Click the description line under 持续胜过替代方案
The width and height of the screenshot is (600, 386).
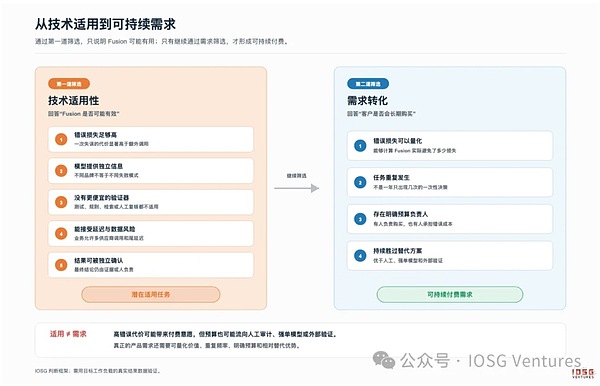coord(408,261)
